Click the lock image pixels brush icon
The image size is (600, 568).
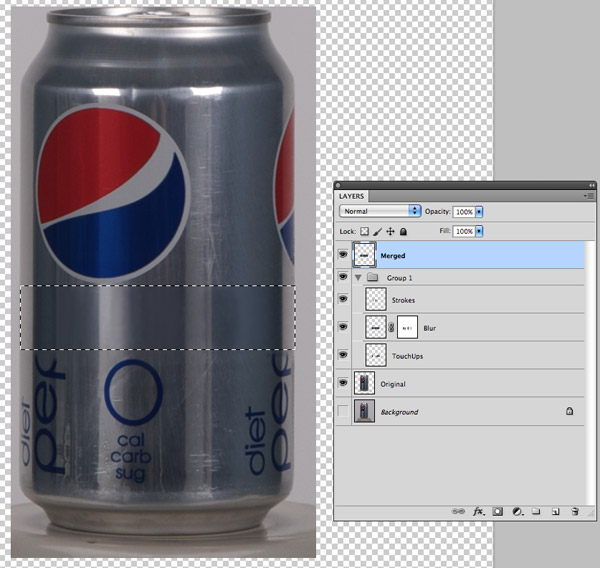click(x=377, y=231)
